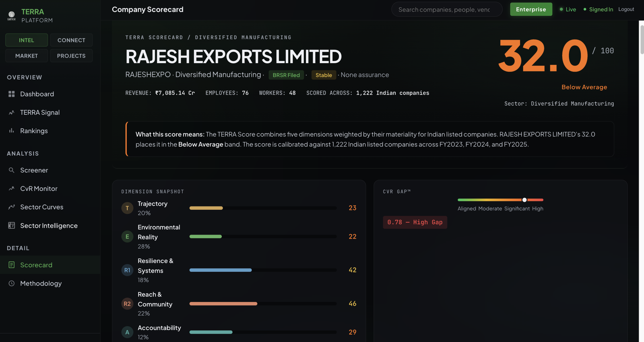The width and height of the screenshot is (644, 342).
Task: Click the 32.0 score value
Action: click(x=543, y=56)
